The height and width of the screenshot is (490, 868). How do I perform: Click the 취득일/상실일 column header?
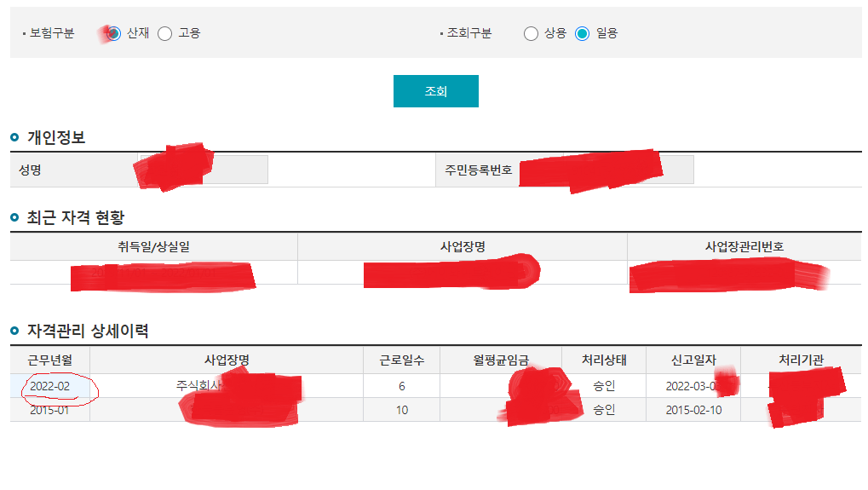click(x=154, y=246)
